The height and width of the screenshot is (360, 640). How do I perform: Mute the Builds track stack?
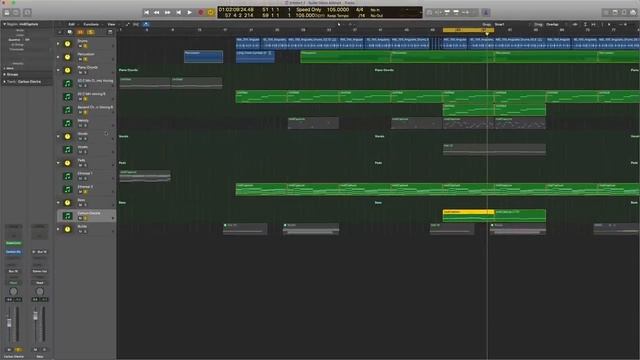pyautogui.click(x=80, y=232)
